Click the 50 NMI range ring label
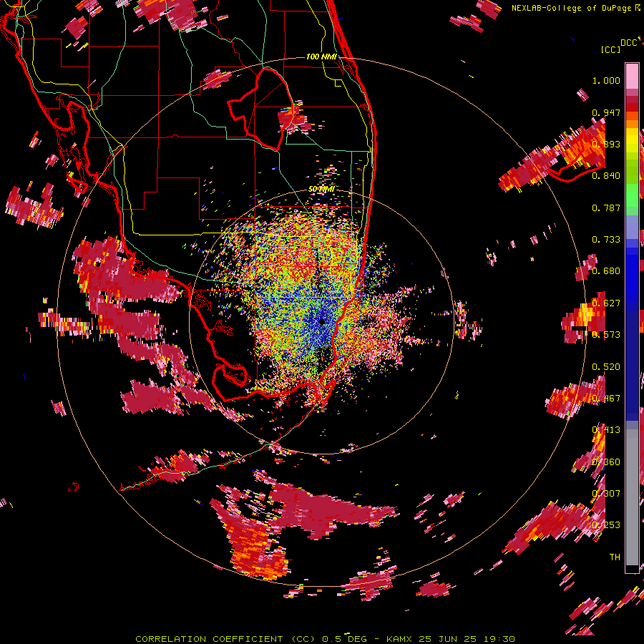 pos(321,189)
